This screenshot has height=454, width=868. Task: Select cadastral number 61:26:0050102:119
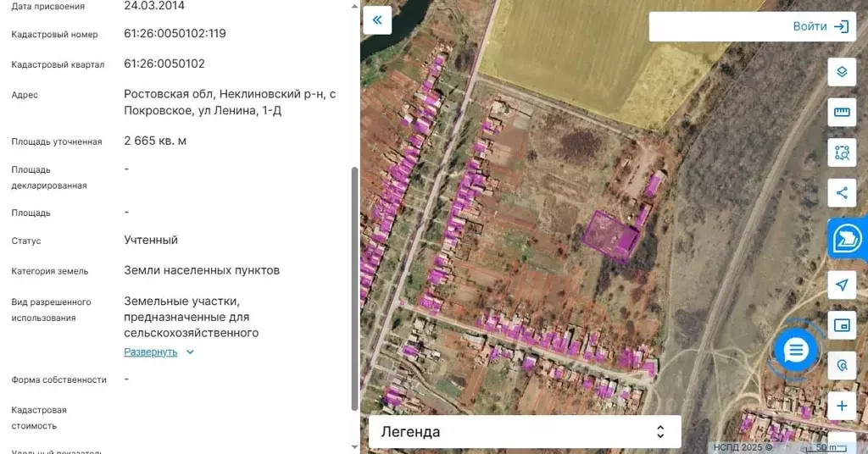(x=175, y=33)
